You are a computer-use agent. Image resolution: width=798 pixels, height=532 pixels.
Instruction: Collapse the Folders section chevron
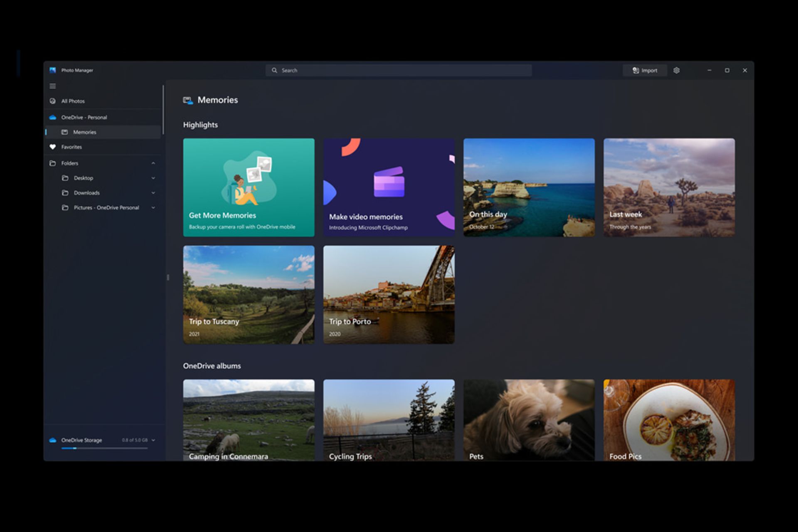(153, 163)
